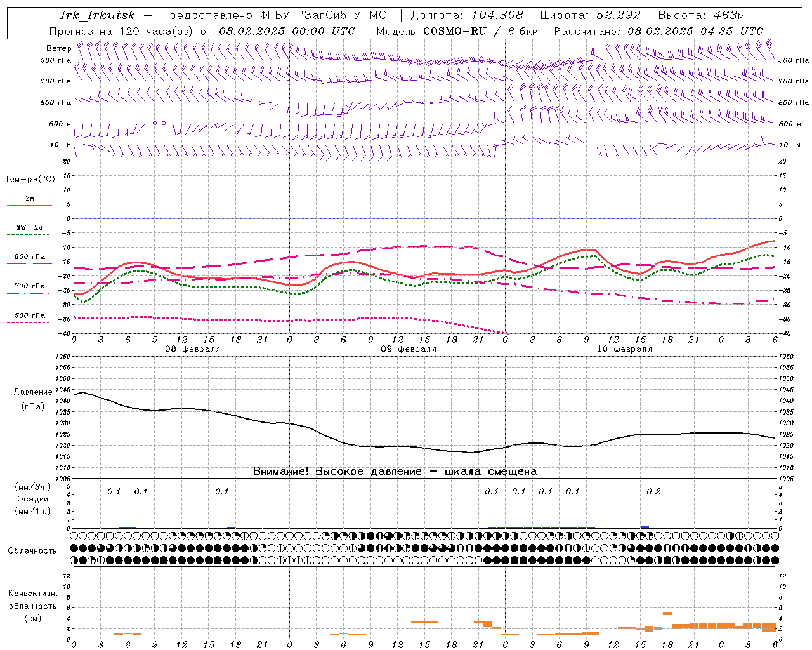Click the orange convective cloud bar at 4 km
This screenshot has width=812, height=650.
click(667, 613)
